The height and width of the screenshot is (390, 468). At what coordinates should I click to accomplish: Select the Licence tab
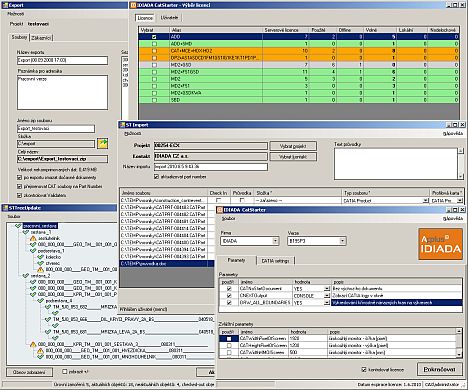(145, 18)
